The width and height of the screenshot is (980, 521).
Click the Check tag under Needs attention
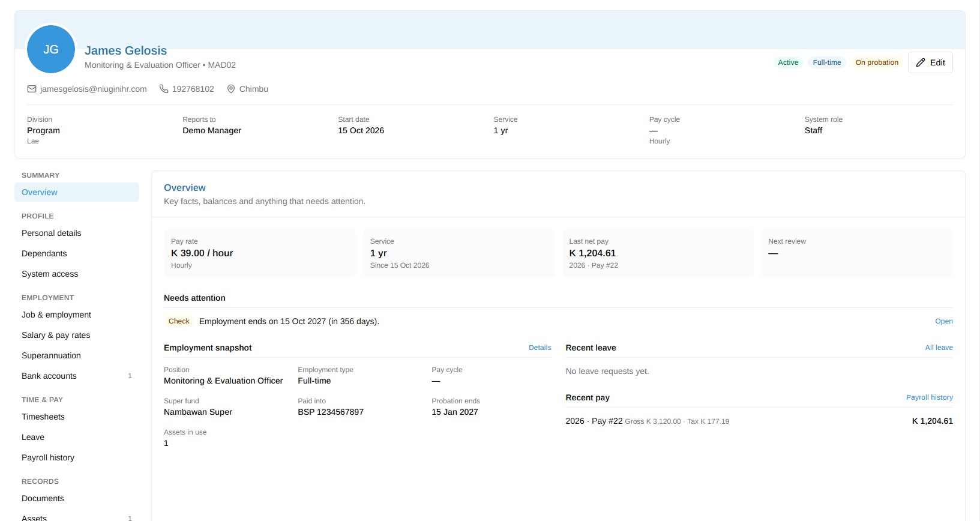point(179,321)
